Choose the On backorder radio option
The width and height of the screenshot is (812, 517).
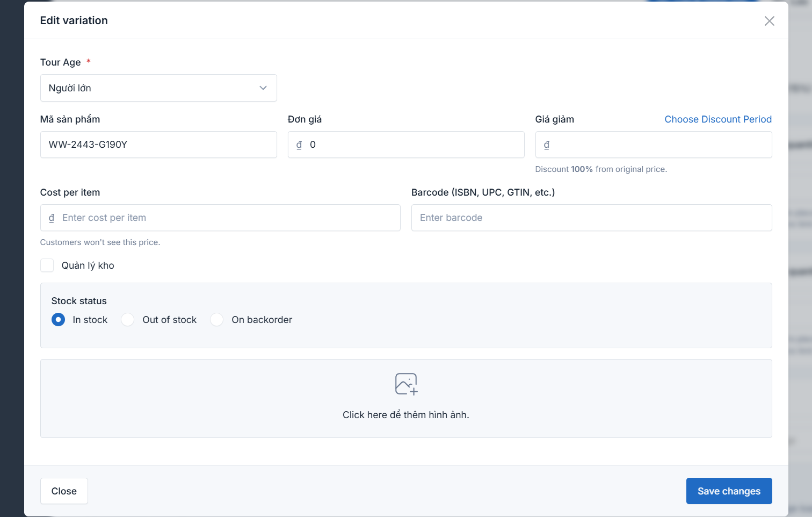(x=216, y=320)
